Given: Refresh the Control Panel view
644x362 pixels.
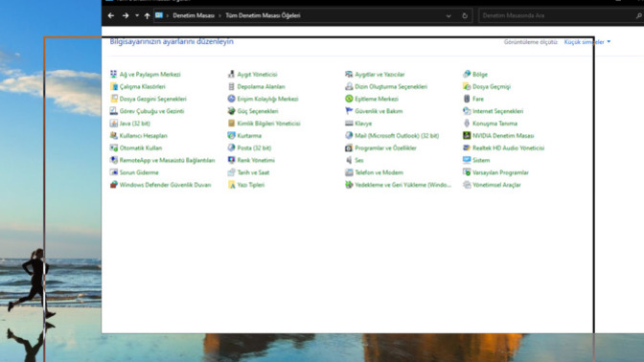Looking at the screenshot, I should point(465,15).
